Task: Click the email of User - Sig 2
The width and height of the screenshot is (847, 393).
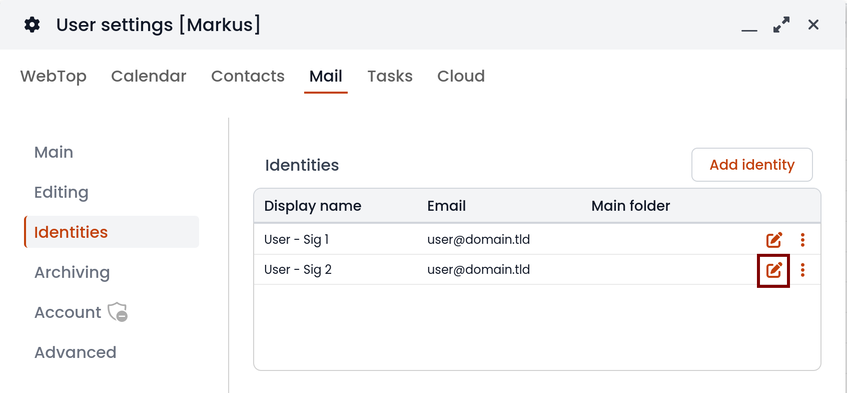Action: coord(478,269)
